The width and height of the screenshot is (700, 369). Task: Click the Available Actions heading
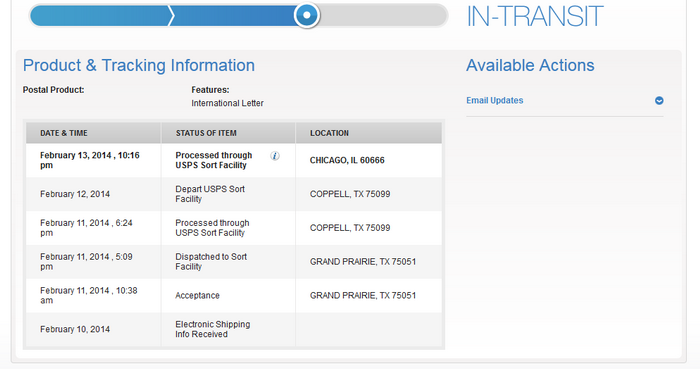point(530,65)
